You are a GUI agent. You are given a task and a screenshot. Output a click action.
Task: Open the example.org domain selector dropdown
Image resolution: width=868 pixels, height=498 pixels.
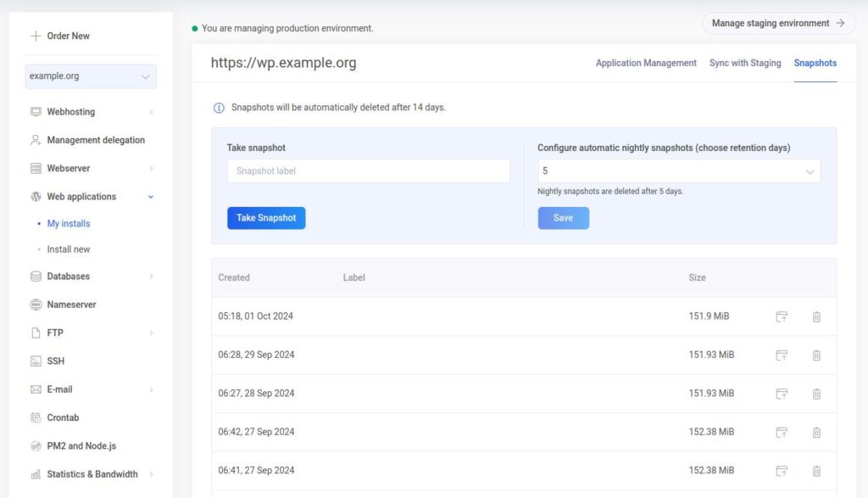(91, 76)
